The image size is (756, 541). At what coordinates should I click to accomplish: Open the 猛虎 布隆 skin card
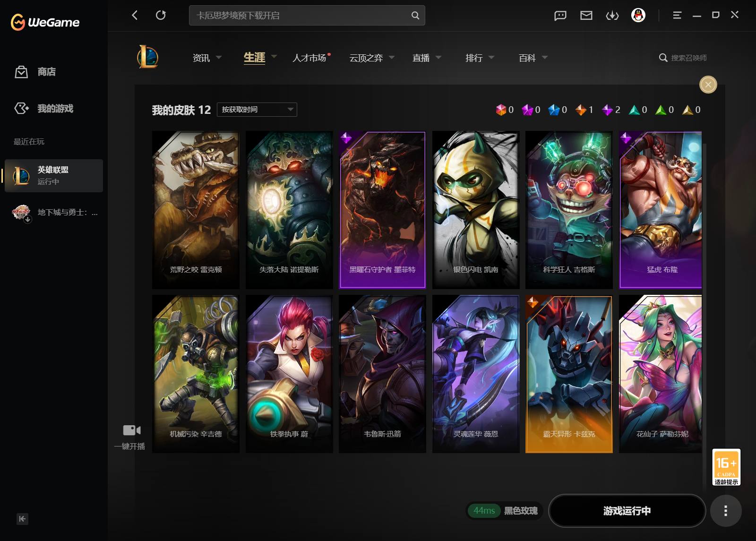pos(661,210)
